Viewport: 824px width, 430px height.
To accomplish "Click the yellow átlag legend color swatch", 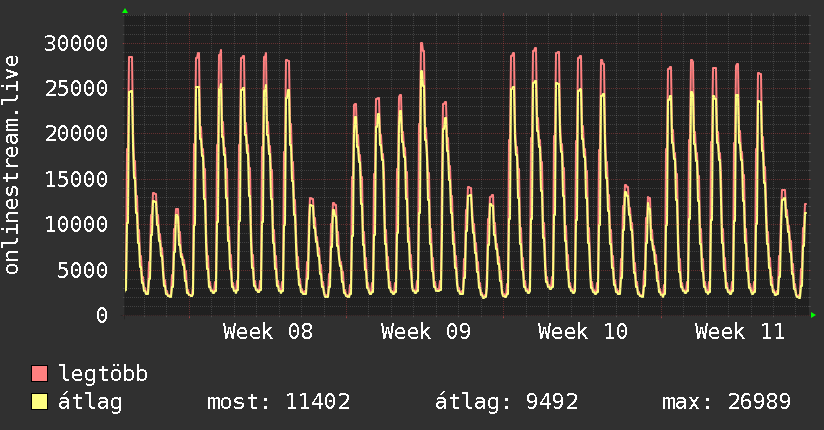I will coord(39,402).
